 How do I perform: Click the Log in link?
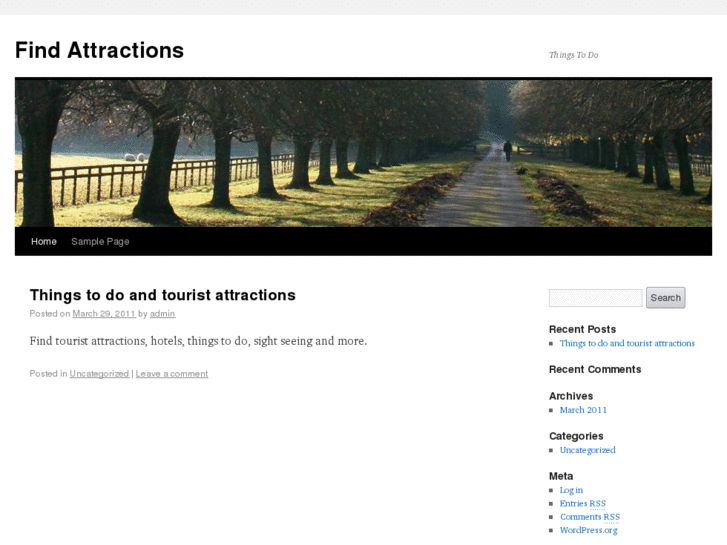pyautogui.click(x=571, y=490)
